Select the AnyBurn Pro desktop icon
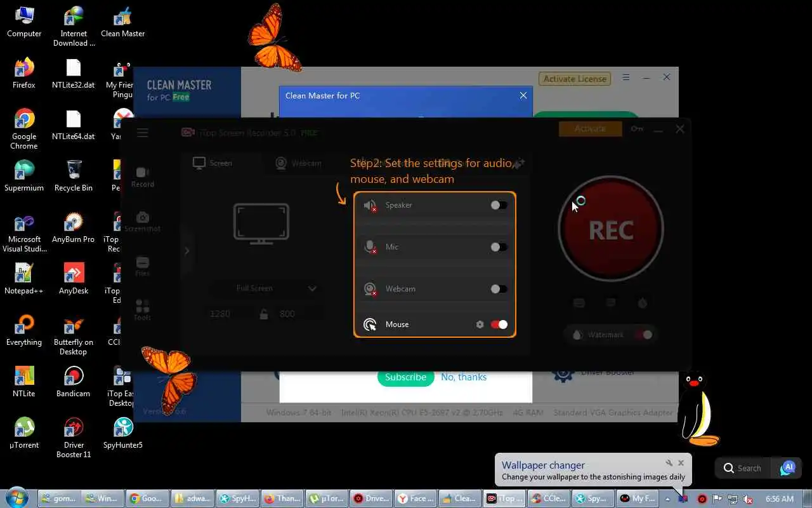Image resolution: width=812 pixels, height=508 pixels. [x=74, y=227]
